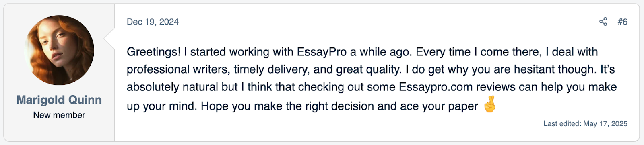The height and width of the screenshot is (145, 644).
Task: Click the Last edited May 17, 2025 note
Action: tap(585, 124)
